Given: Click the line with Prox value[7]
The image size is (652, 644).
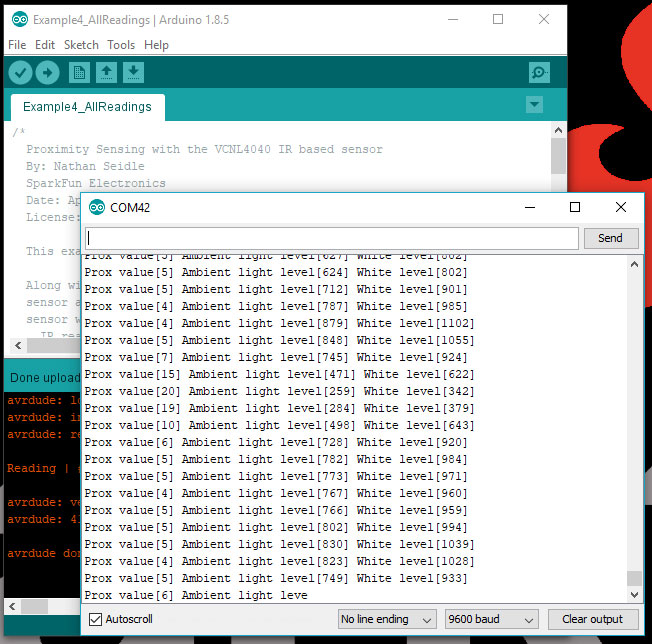Looking at the screenshot, I should (x=276, y=358).
